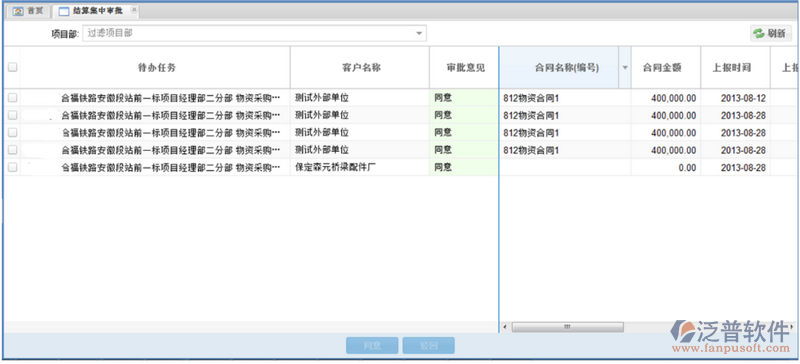The width and height of the screenshot is (800, 364).
Task: Click the window icon on the 结算集中审批 tab
Action: tap(64, 11)
